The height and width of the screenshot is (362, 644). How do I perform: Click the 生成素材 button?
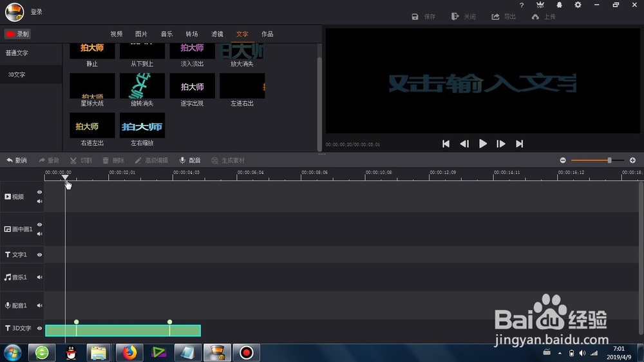pyautogui.click(x=228, y=160)
